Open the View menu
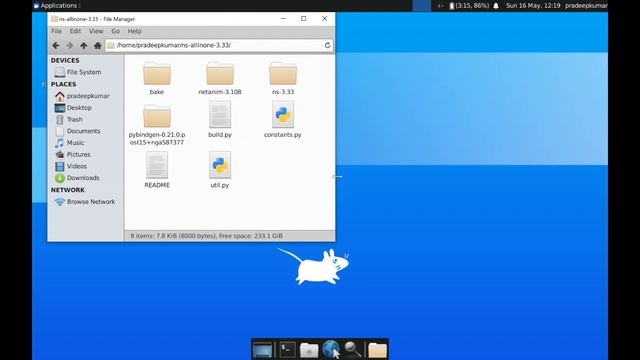This screenshot has height=360, width=640. (x=96, y=31)
